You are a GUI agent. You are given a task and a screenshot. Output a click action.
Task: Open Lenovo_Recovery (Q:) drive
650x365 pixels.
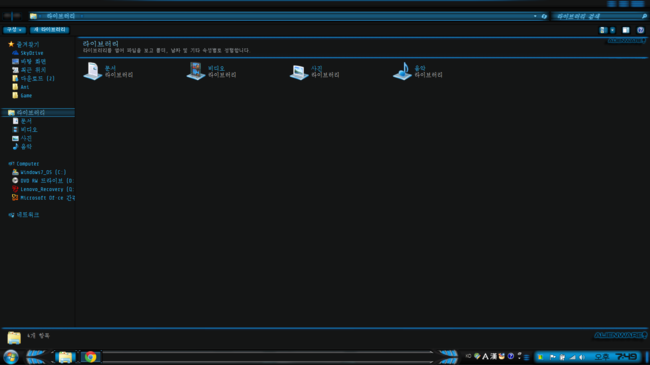[x=43, y=189]
